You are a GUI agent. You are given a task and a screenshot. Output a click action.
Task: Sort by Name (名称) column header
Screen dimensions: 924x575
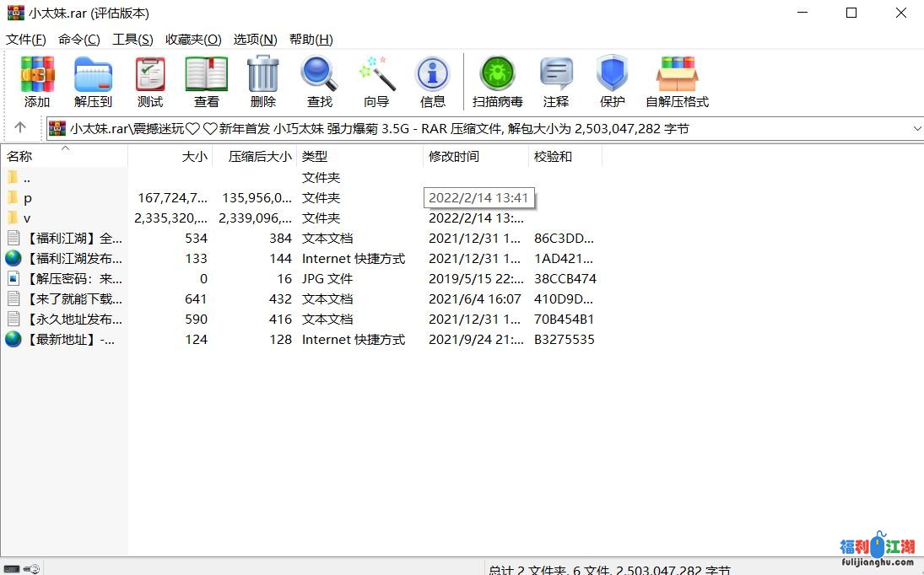click(20, 156)
